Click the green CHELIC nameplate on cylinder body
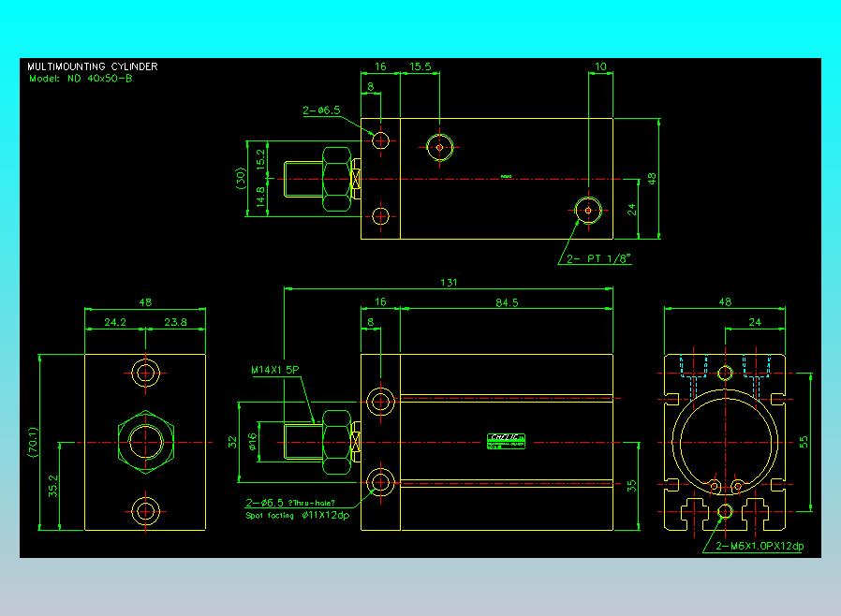 (507, 441)
